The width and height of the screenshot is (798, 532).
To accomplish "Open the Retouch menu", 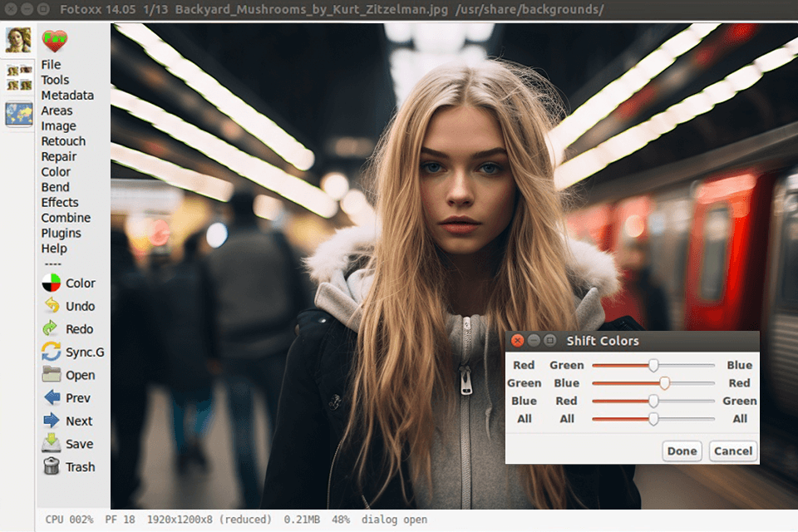I will tap(64, 141).
